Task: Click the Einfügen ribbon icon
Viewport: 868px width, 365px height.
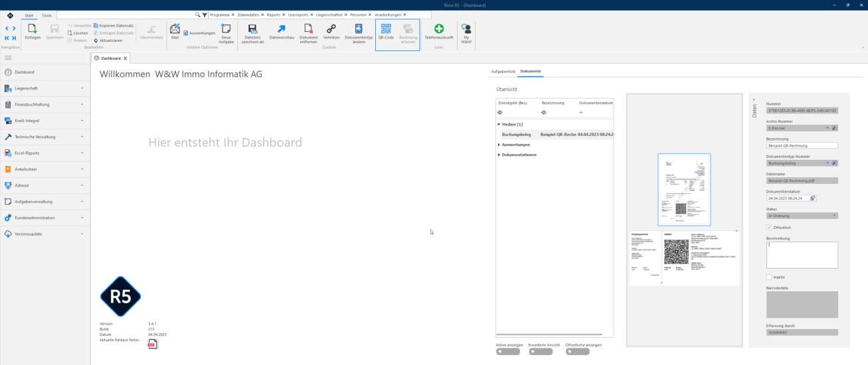Action: click(x=33, y=29)
